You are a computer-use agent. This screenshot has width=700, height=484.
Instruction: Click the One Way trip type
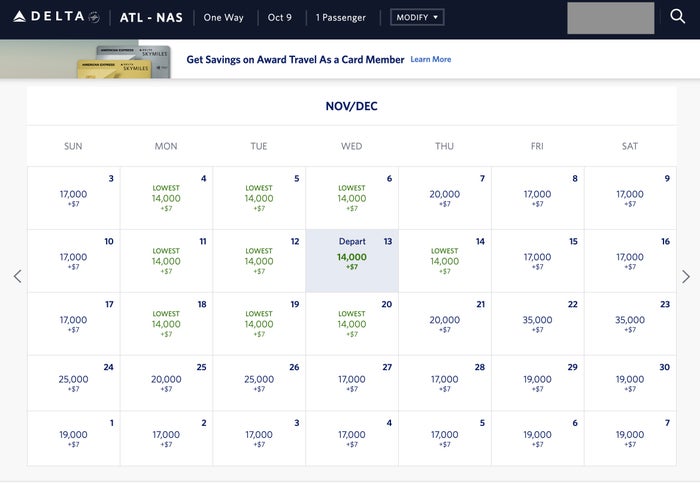[x=223, y=17]
